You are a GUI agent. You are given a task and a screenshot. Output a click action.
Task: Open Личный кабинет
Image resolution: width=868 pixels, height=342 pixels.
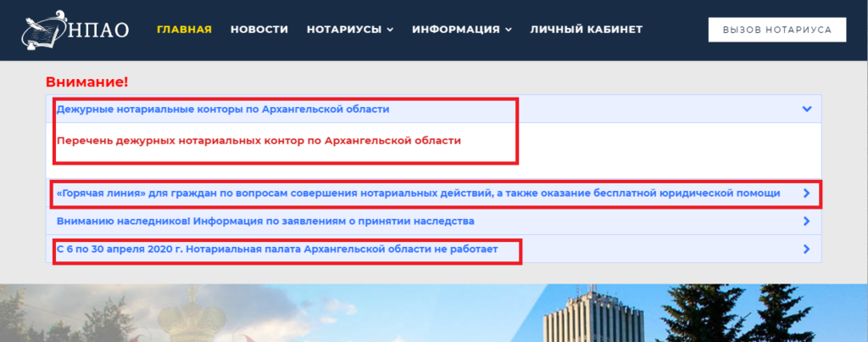[x=587, y=30]
